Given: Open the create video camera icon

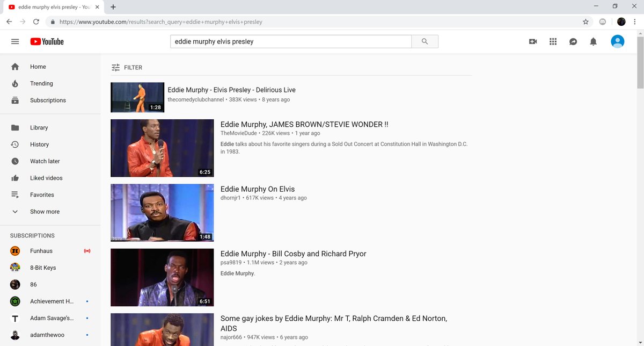Looking at the screenshot, I should click(x=533, y=41).
